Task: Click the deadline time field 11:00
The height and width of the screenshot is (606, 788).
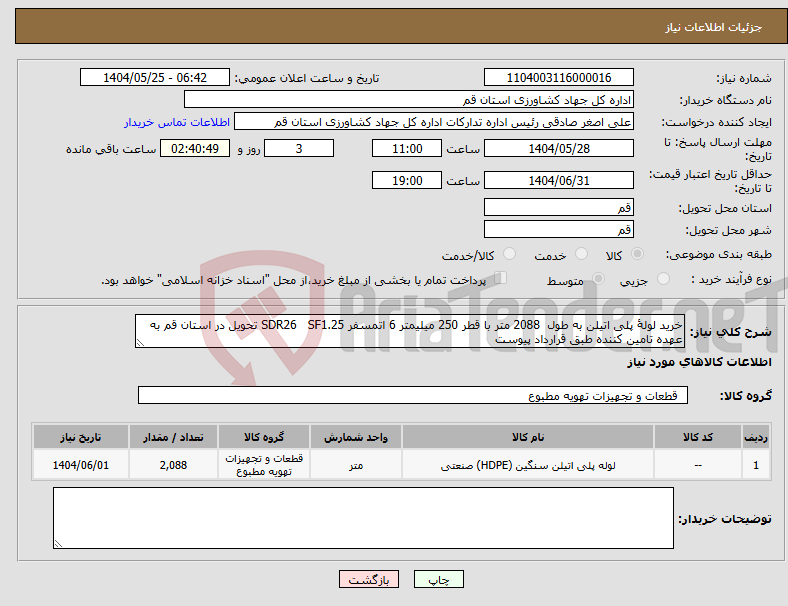Action: coord(407,148)
